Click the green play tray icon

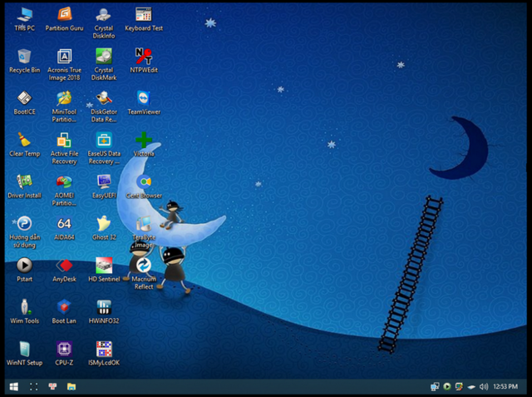click(x=447, y=386)
